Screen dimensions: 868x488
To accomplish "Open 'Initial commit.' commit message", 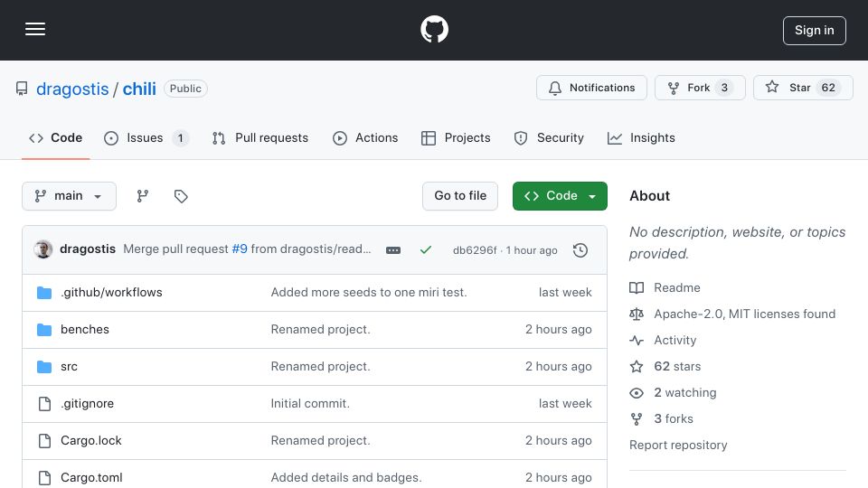I will pyautogui.click(x=310, y=403).
